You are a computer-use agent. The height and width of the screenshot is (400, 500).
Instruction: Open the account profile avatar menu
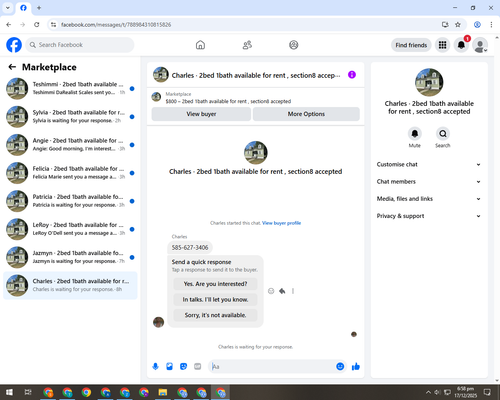480,45
